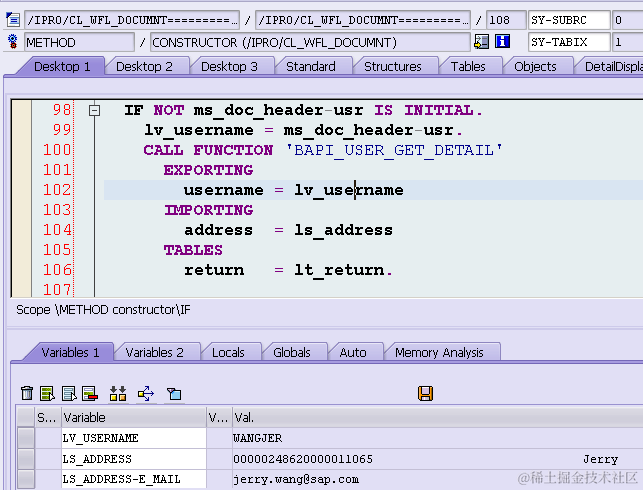The width and height of the screenshot is (643, 490).
Task: Click the LS_ADDRESS variable name cell
Action: 134,459
